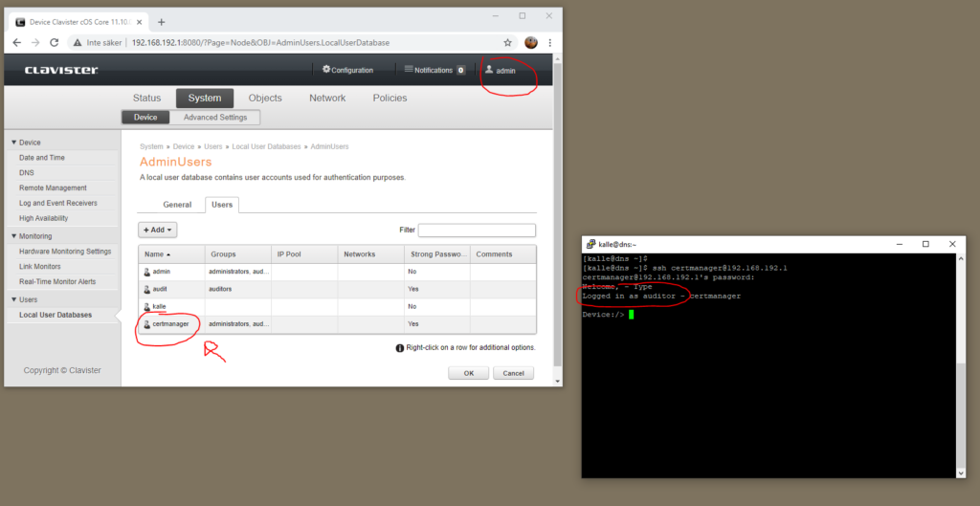Click the IP Pool column header
The height and width of the screenshot is (506, 980).
pos(304,254)
